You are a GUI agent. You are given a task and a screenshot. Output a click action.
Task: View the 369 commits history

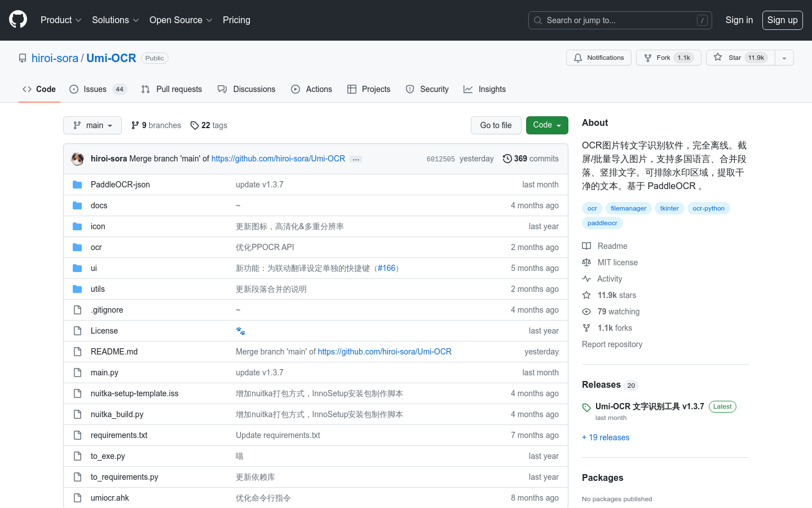[531, 159]
